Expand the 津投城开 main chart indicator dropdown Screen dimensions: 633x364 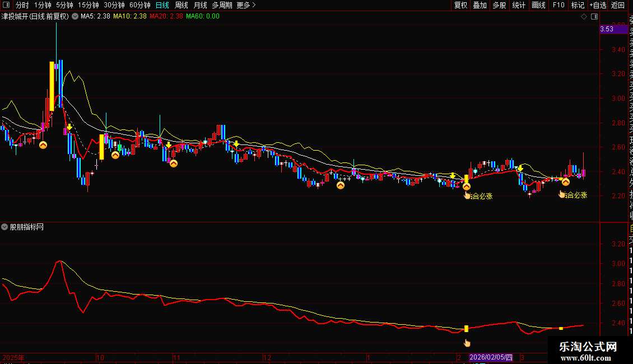(75, 16)
